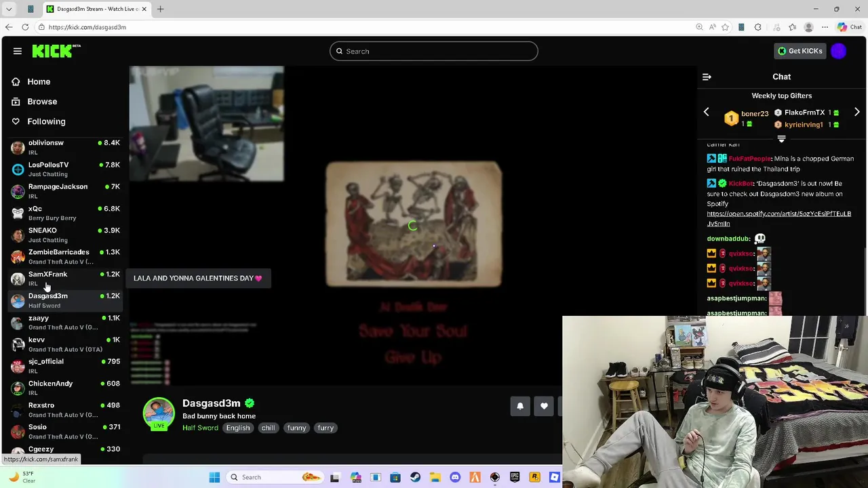Open Steam from the taskbar

[x=415, y=477]
